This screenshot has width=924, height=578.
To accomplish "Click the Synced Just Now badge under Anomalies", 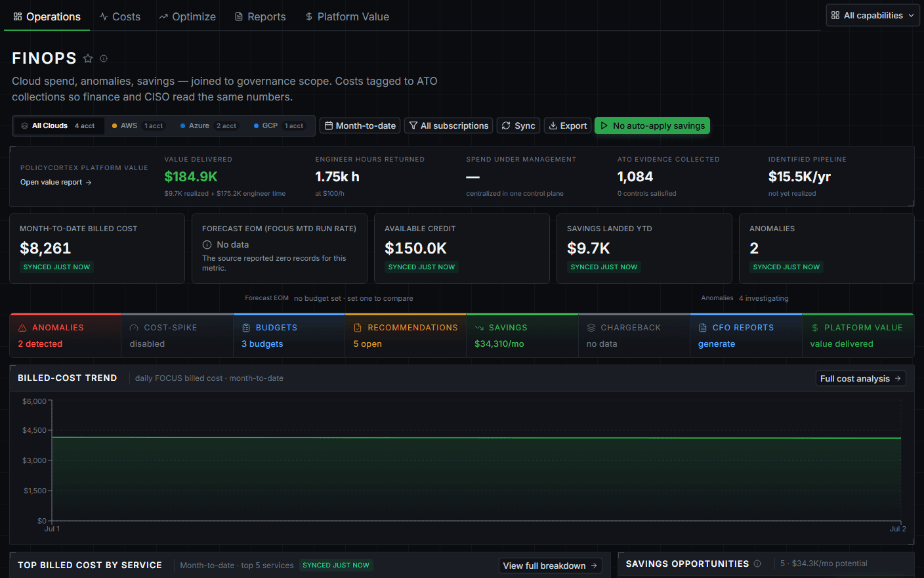I will point(786,267).
